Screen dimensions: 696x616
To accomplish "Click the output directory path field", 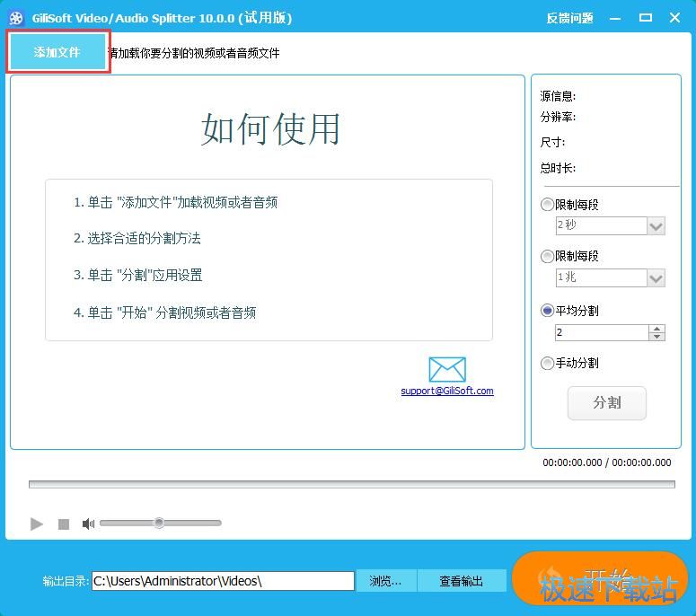I will 223,581.
